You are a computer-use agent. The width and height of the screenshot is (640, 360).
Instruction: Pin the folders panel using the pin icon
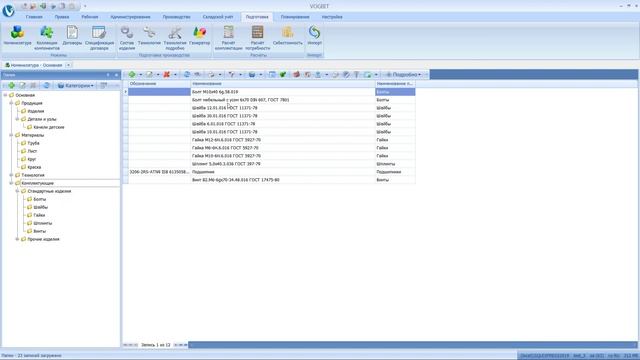[x=108, y=75]
